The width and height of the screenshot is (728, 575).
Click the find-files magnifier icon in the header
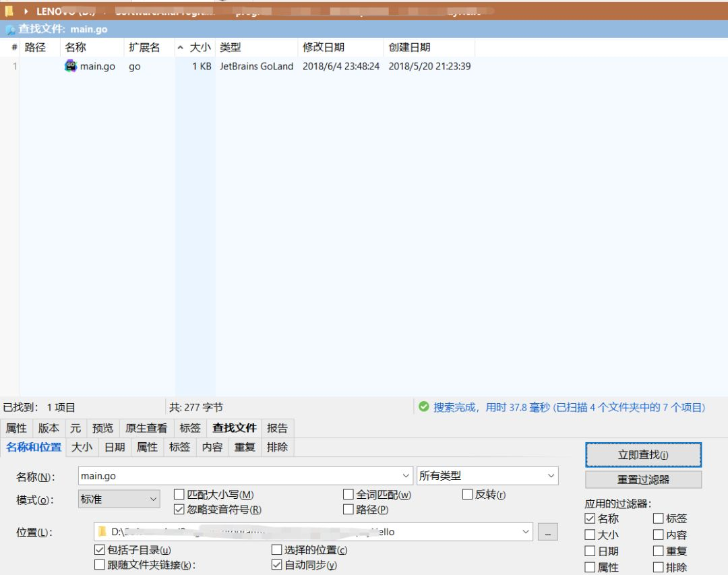tap(10, 30)
